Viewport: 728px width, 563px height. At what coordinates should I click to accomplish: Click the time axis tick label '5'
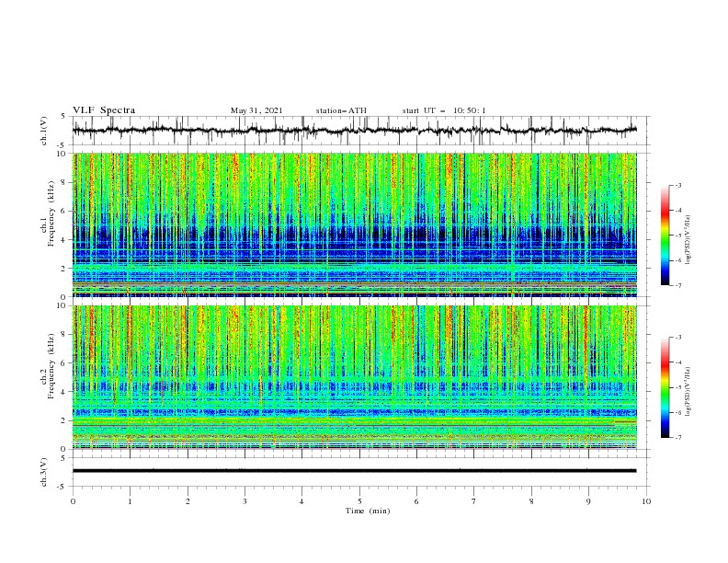(359, 501)
